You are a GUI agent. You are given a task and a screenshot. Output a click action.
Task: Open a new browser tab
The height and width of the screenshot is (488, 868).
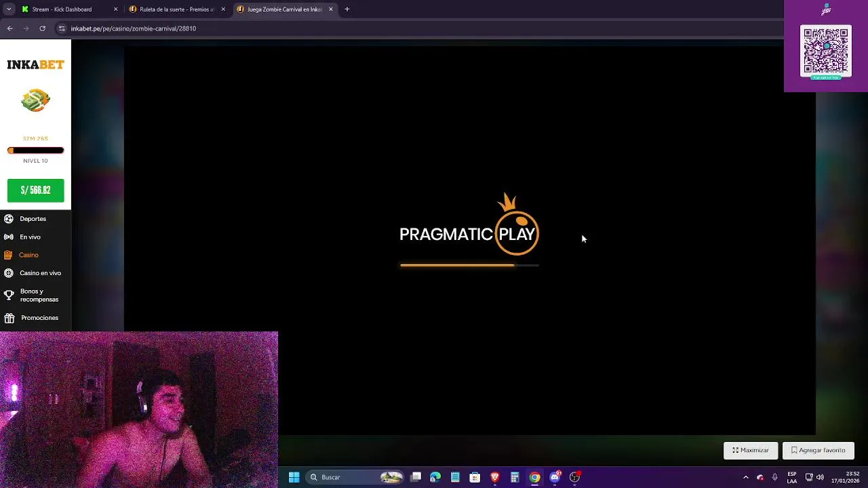(347, 9)
